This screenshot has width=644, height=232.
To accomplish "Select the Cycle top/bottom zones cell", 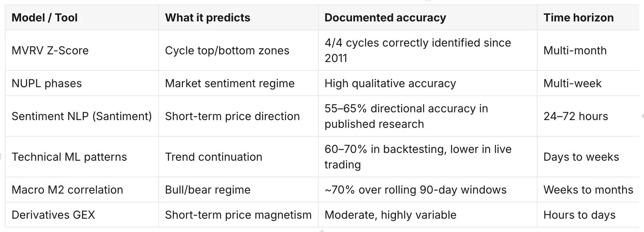I will tap(238, 50).
